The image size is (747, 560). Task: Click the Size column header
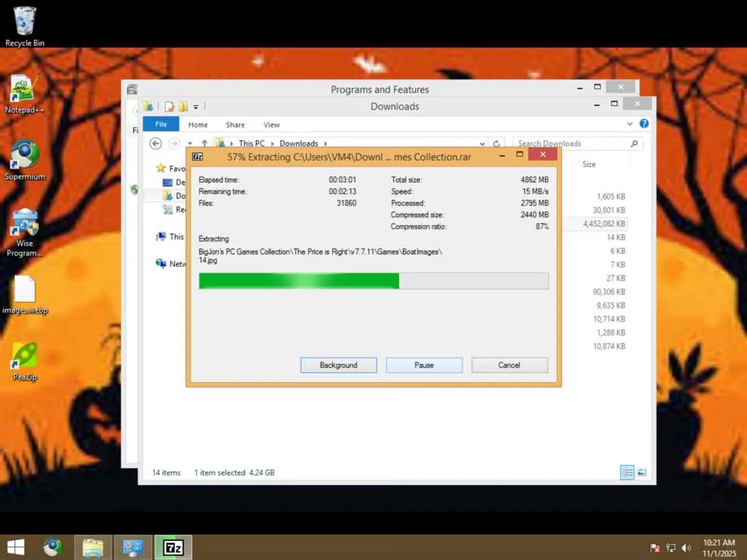pos(589,164)
